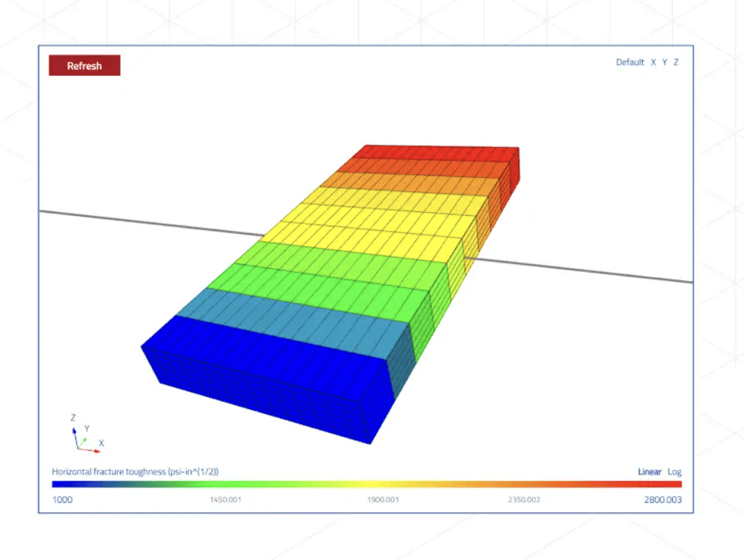Select the Linear color scale option
The height and width of the screenshot is (560, 744).
649,471
